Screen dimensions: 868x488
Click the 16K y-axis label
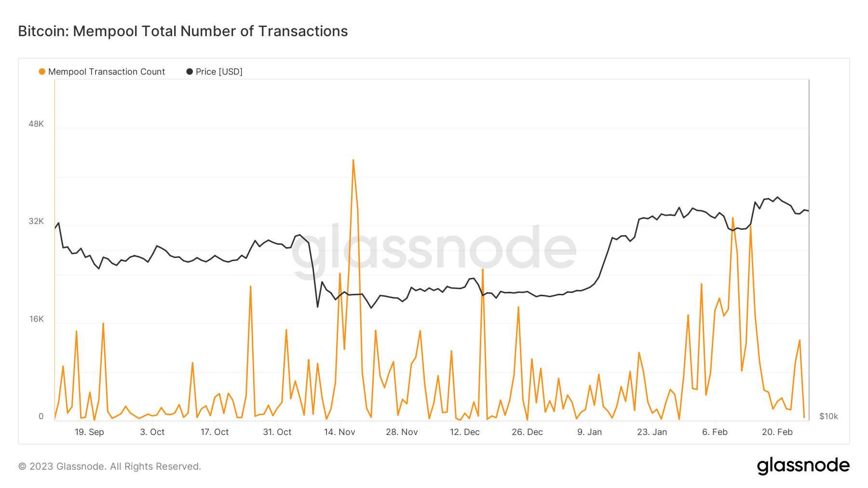[36, 319]
